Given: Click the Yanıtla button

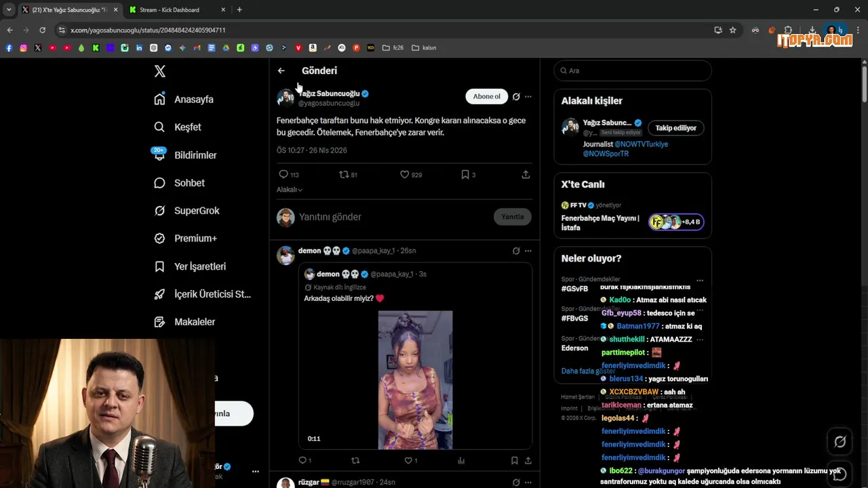Looking at the screenshot, I should (x=513, y=217).
